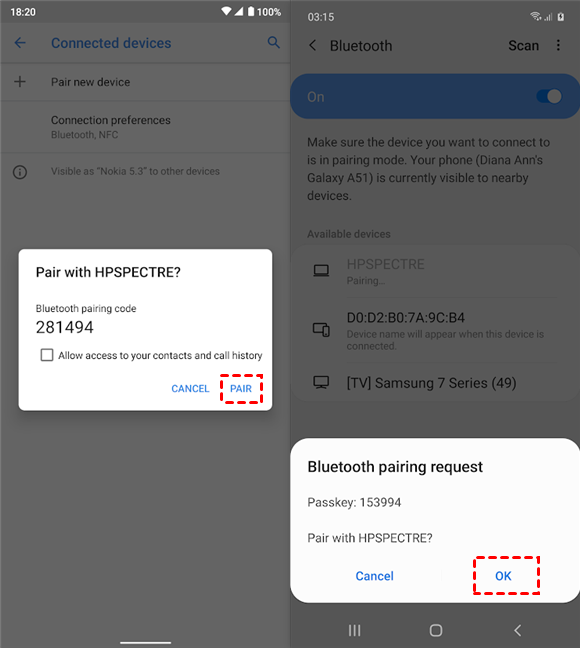Tap the plus icon for Pair new device
Screen dimensions: 580x648
point(20,81)
